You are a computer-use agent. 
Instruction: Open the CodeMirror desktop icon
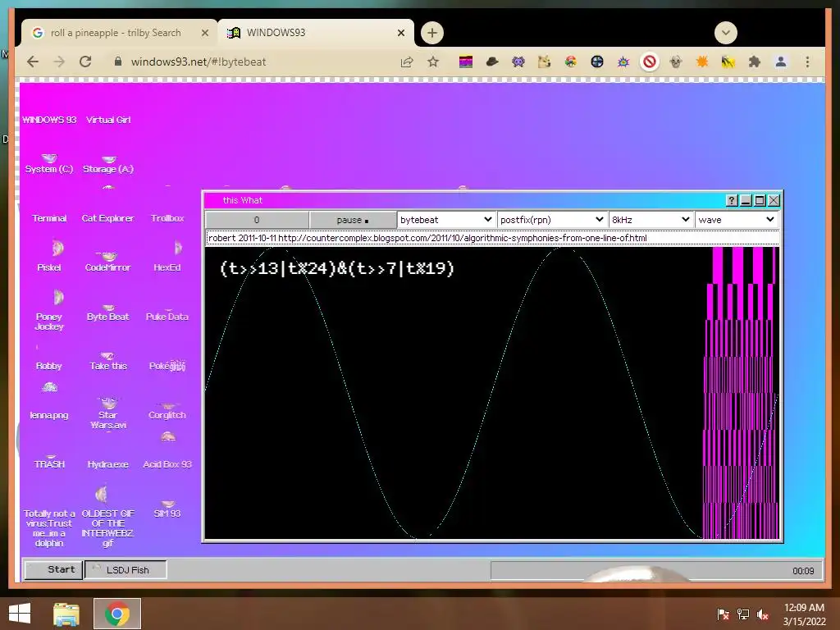(107, 262)
